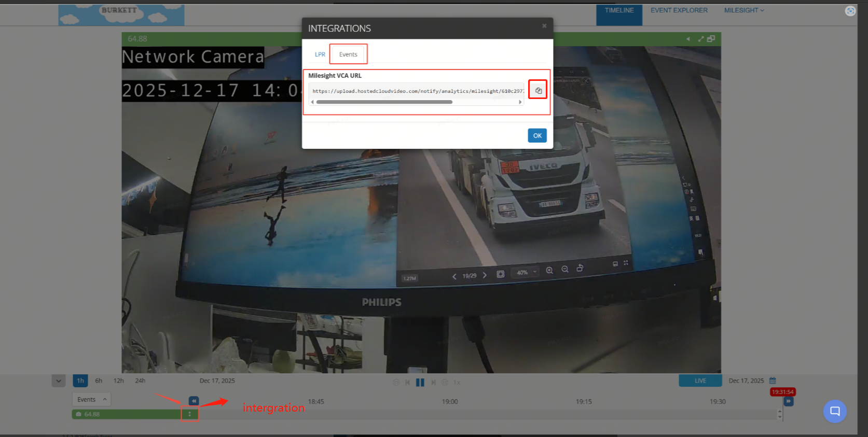868x437 pixels.
Task: Jump timeline backward with the double-arrow button
Action: point(194,401)
